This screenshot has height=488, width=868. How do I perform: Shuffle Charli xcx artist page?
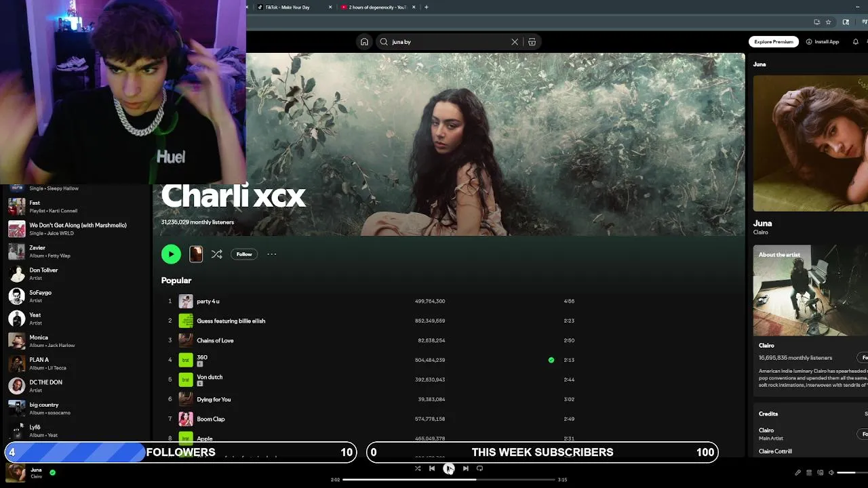[216, 254]
